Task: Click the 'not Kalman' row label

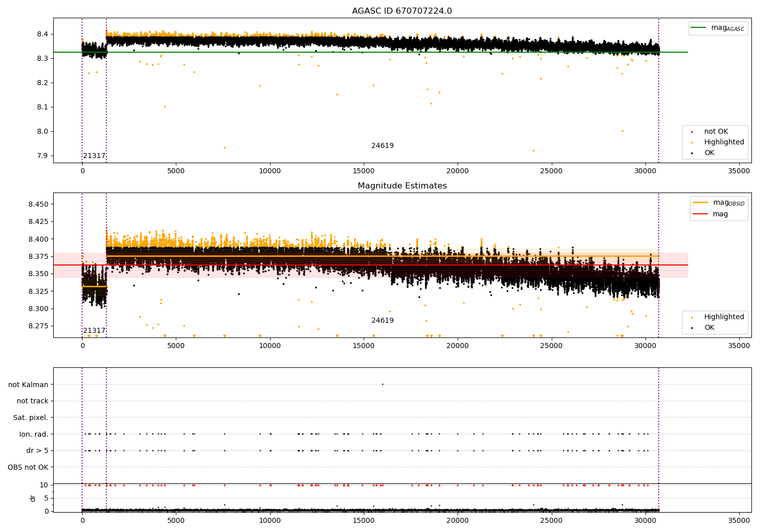Action: [x=28, y=385]
